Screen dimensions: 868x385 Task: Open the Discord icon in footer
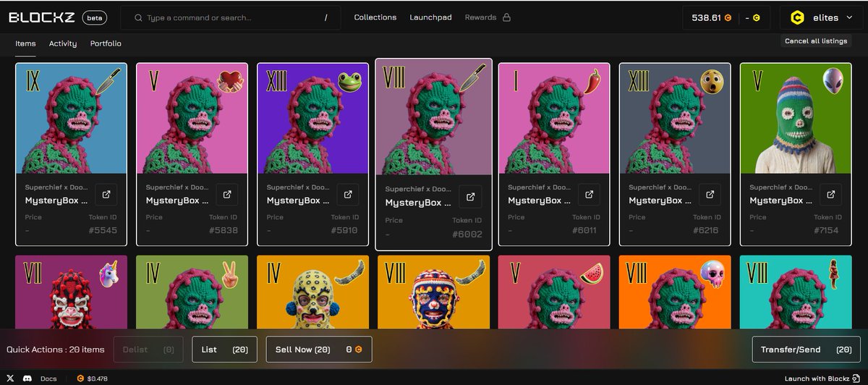coord(27,378)
